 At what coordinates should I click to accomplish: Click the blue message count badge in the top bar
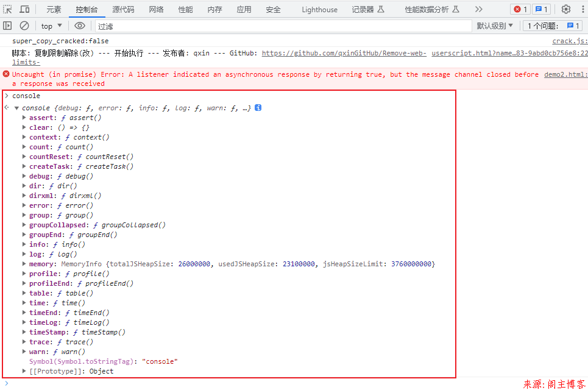(x=541, y=9)
